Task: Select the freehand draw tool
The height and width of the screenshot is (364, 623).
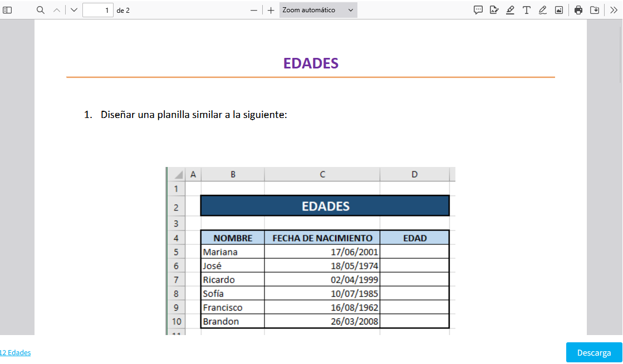Action: click(542, 10)
